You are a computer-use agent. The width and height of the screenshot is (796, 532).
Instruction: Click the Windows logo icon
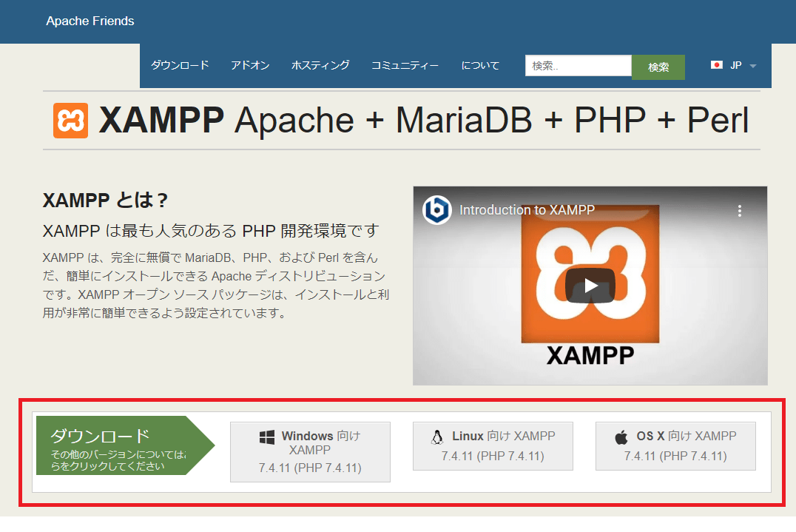[267, 437]
